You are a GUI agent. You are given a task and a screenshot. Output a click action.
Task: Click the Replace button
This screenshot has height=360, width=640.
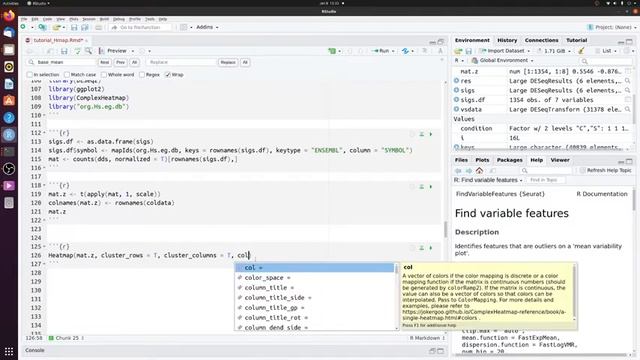tap(228, 62)
